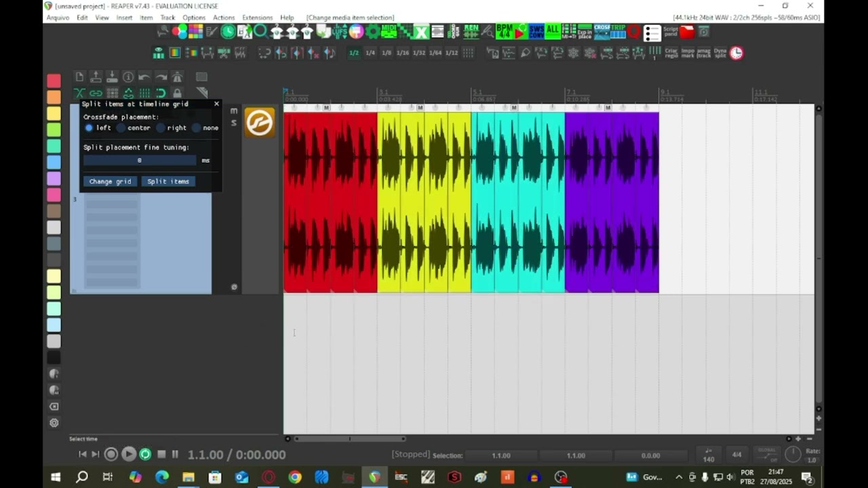This screenshot has width=868, height=488.
Task: Open Google Chrome from the taskbar
Action: click(295, 477)
